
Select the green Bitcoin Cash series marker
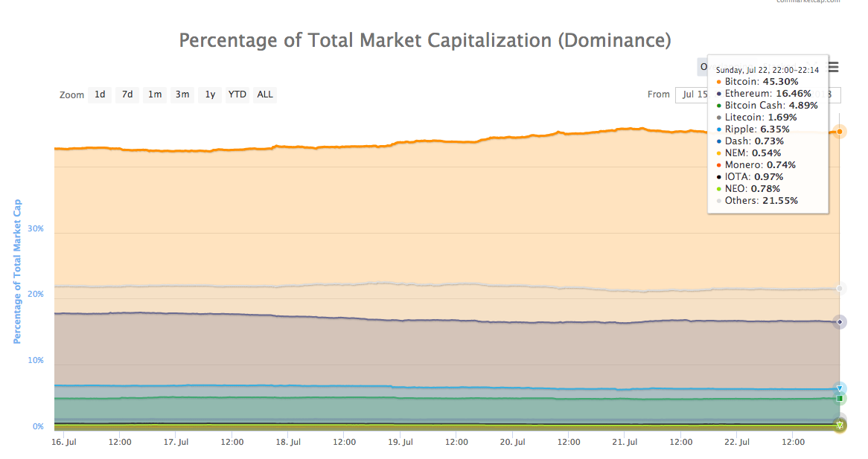pos(841,399)
